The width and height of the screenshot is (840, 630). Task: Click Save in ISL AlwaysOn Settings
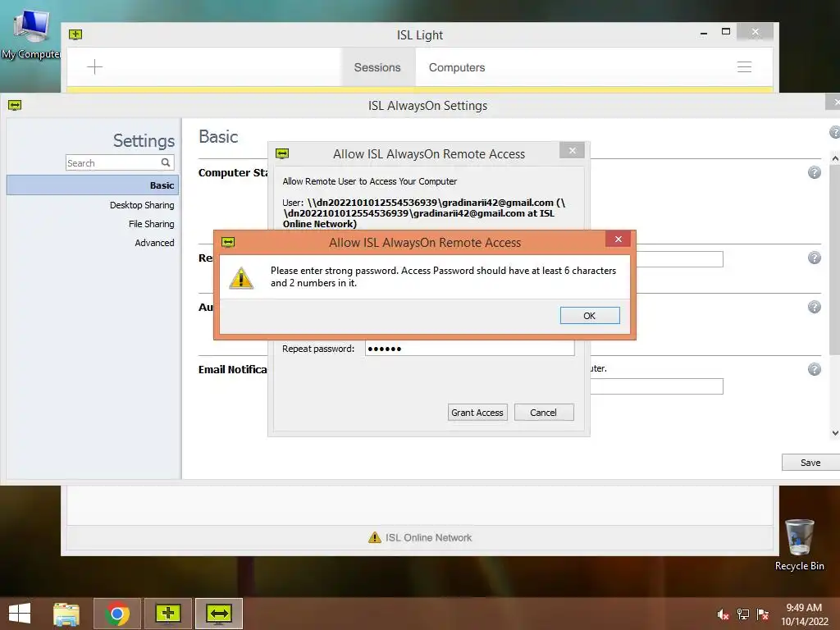point(810,463)
